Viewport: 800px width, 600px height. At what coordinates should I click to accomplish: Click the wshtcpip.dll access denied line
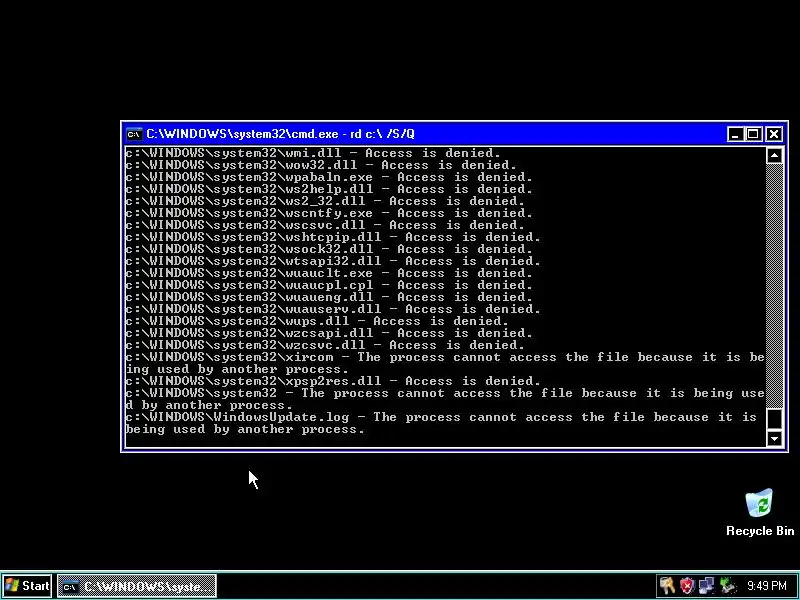(333, 237)
